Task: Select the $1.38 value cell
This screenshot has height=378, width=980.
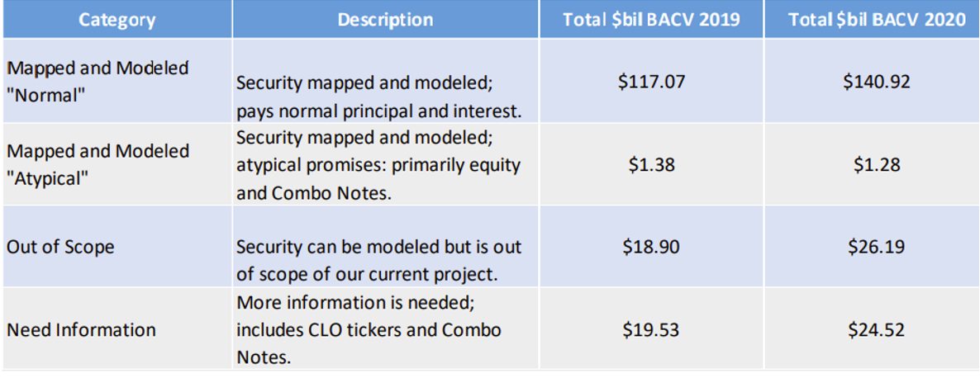Action: (x=651, y=164)
